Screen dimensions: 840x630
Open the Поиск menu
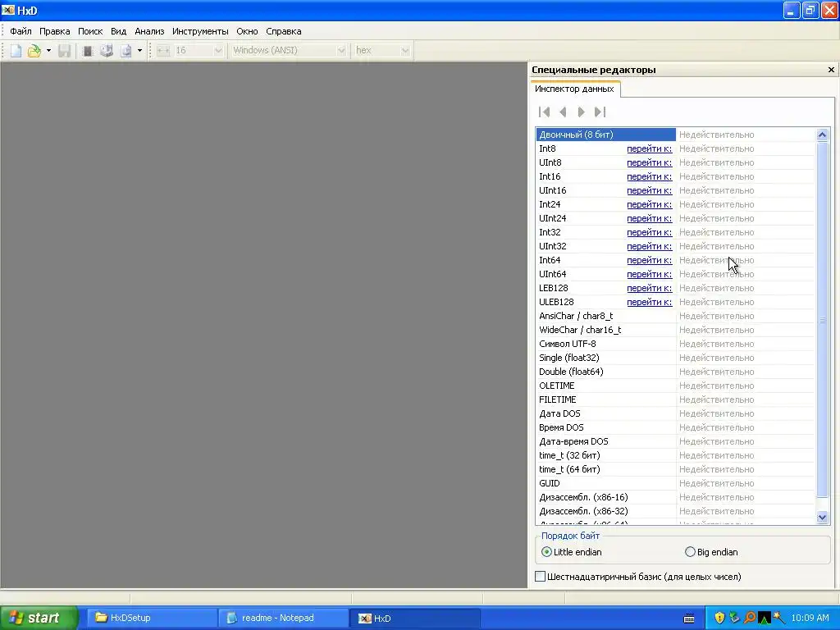tap(90, 31)
